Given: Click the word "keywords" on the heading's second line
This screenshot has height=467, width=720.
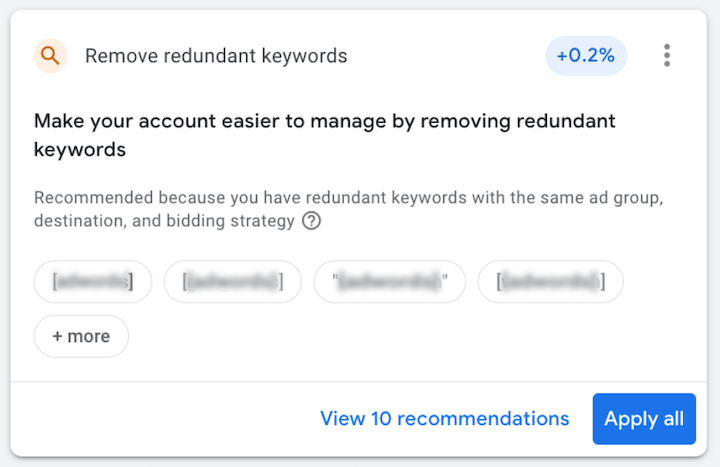Looking at the screenshot, I should (80, 150).
